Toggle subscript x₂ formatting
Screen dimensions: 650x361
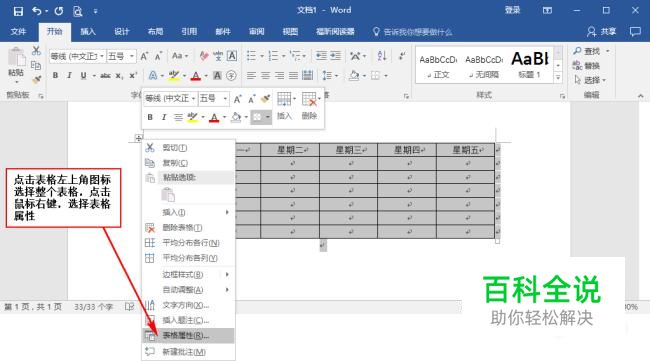click(119, 75)
